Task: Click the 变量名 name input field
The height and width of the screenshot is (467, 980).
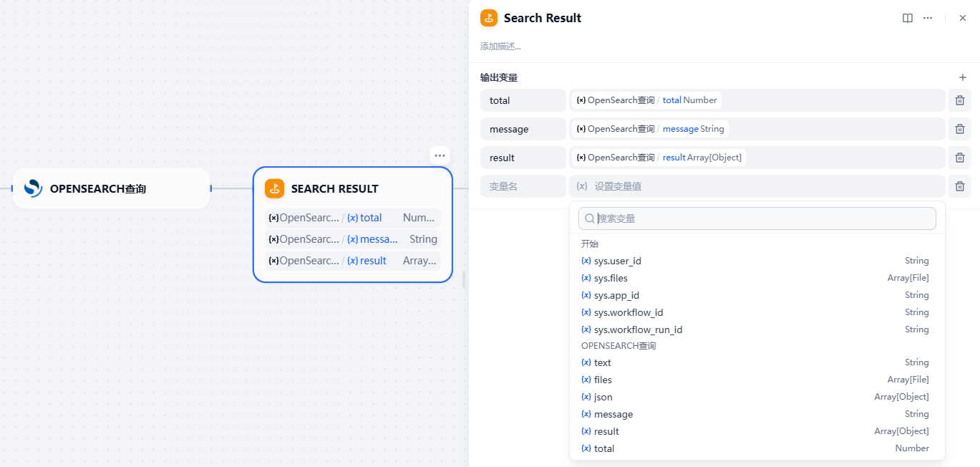Action: click(x=523, y=186)
